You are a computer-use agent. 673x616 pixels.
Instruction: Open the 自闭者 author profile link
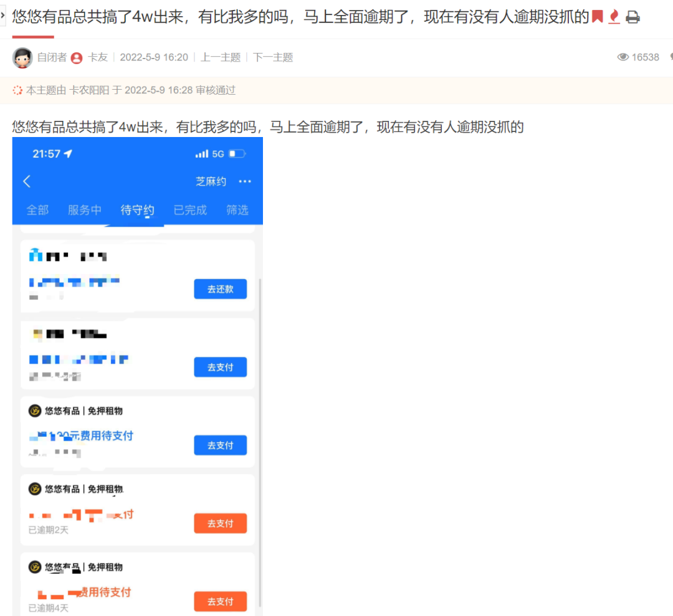coord(52,57)
